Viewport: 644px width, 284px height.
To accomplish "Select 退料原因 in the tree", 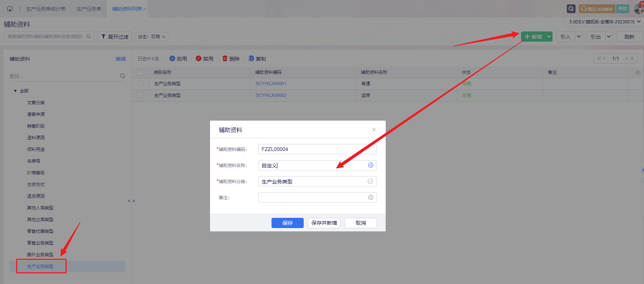I will point(36,138).
